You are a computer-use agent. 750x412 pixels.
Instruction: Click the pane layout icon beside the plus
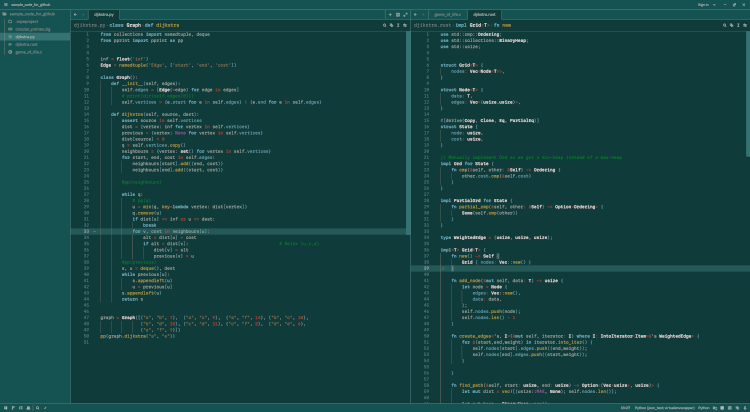[397, 15]
